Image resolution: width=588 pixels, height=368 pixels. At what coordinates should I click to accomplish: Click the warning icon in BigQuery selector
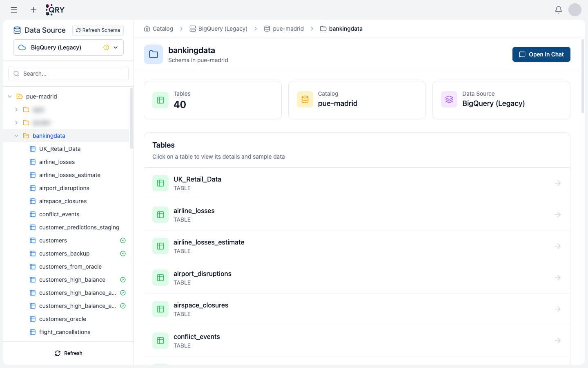(106, 47)
